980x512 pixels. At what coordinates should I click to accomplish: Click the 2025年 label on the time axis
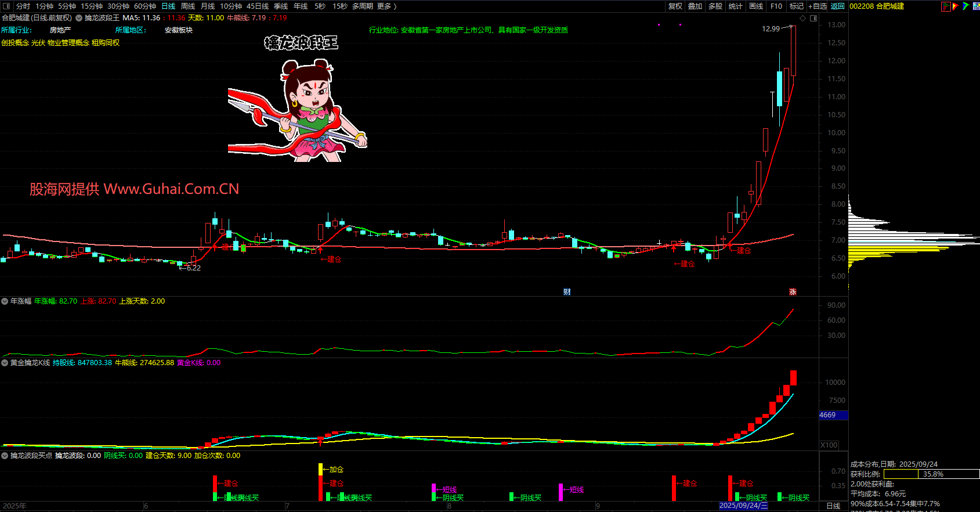[15, 506]
